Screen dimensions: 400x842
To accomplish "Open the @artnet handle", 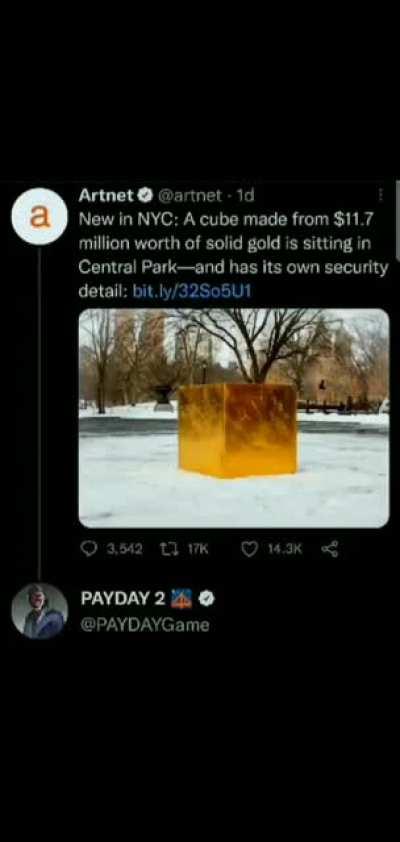I will tap(188, 196).
